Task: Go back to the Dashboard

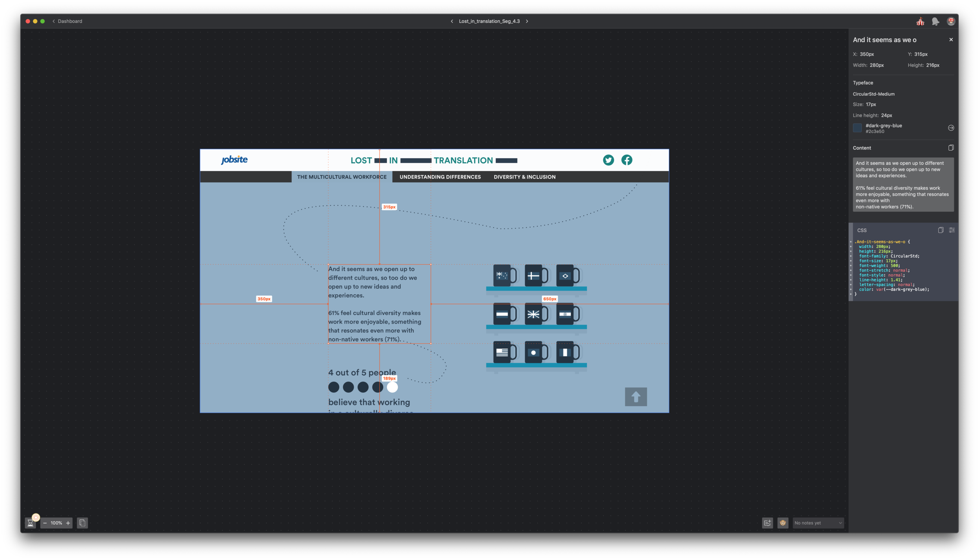Action: [x=67, y=21]
